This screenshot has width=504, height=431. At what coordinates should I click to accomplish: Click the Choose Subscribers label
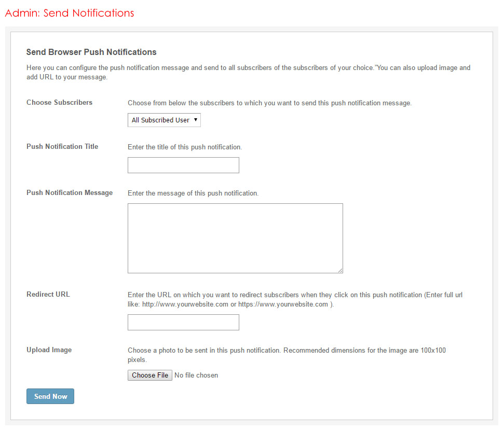59,102
